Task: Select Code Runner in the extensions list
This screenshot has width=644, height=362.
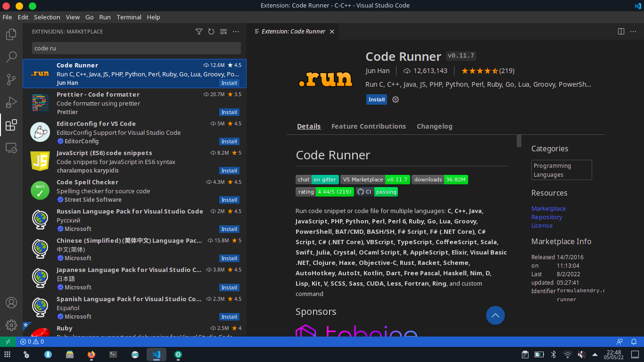Action: coord(134,74)
